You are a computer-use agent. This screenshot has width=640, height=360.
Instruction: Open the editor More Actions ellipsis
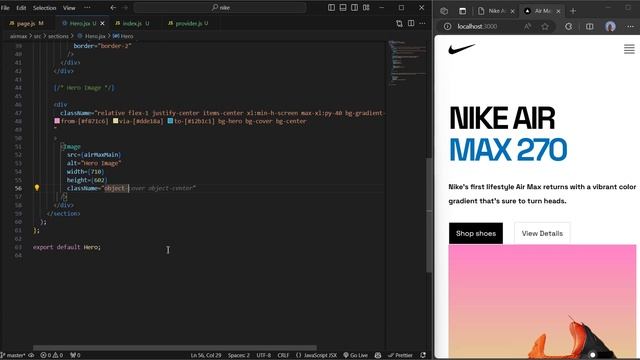(x=422, y=24)
